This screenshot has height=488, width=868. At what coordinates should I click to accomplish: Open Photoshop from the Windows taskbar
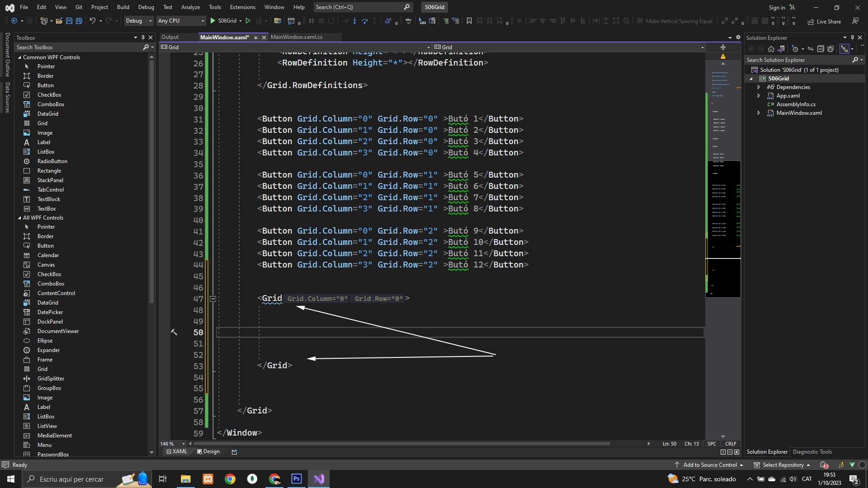(297, 479)
